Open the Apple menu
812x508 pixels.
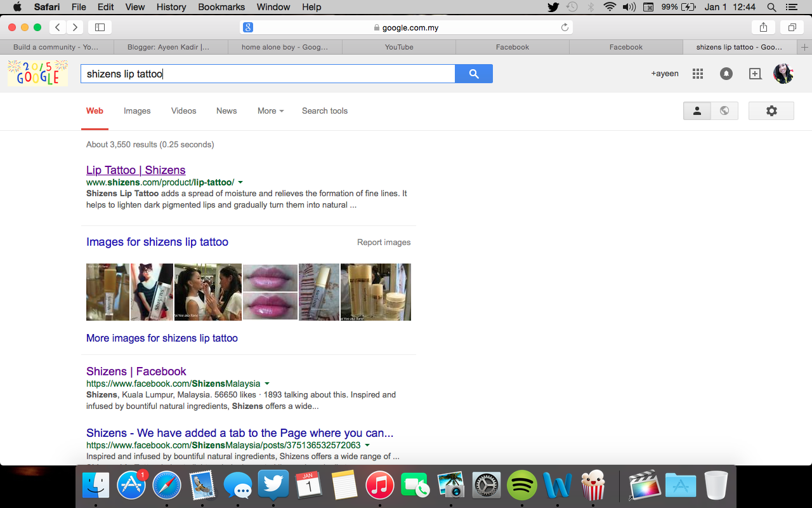click(x=17, y=7)
